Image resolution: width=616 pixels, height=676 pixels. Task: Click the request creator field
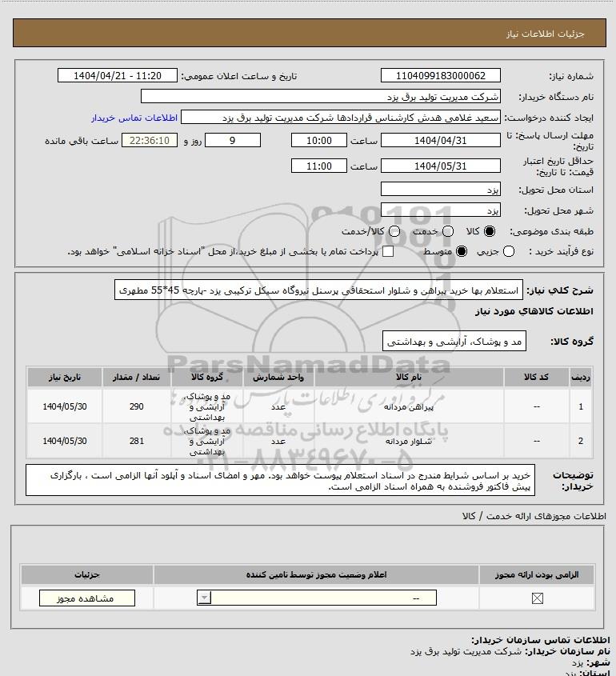[341, 118]
